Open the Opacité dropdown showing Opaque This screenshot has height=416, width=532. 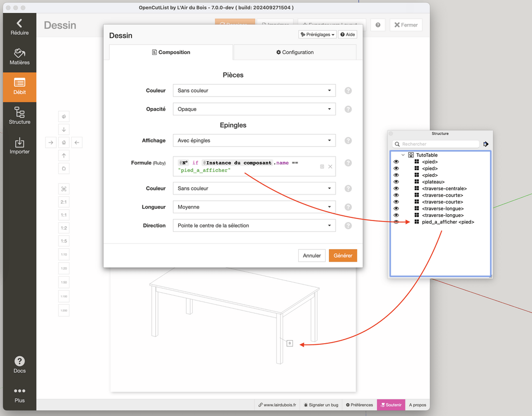click(254, 109)
